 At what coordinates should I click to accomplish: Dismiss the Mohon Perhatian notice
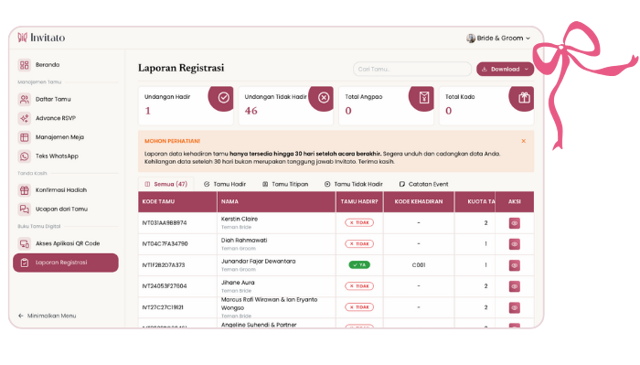tap(523, 141)
